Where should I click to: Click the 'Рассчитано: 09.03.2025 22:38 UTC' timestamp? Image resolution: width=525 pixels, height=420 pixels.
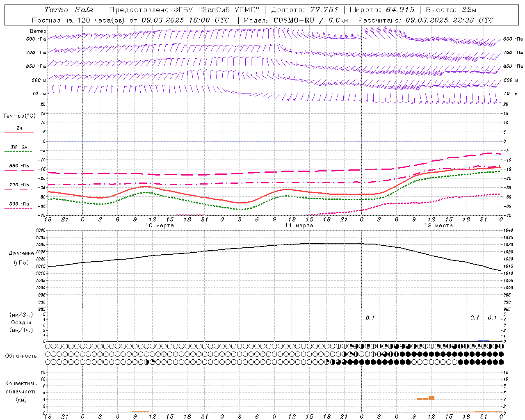[426, 20]
